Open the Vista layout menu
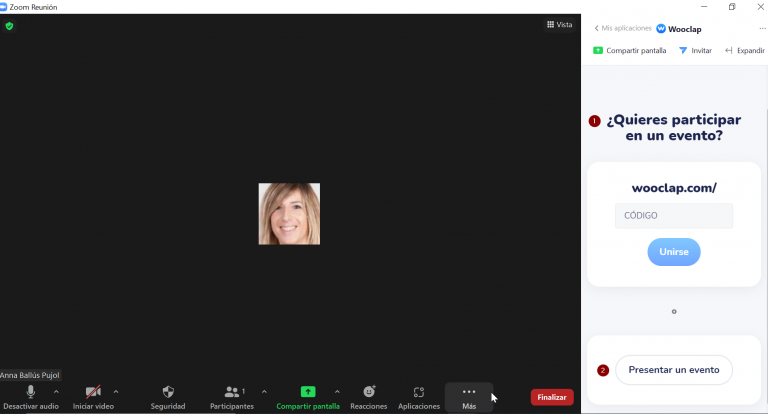Viewport: 768px width, 414px height. point(559,24)
